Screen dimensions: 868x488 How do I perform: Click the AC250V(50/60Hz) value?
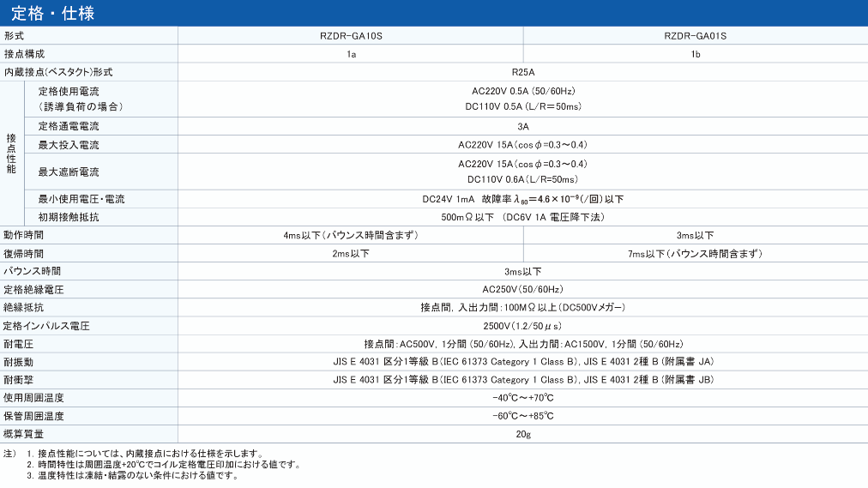tap(523, 289)
